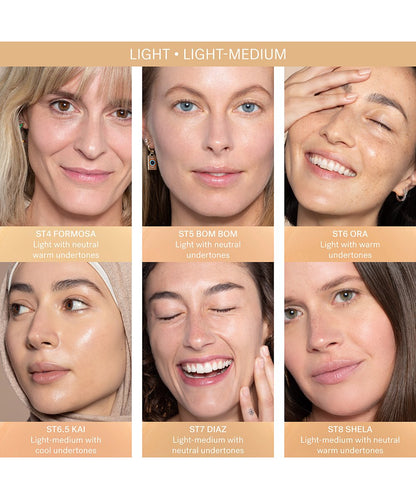
Task: Pick the ST5 BOM BOM shade label
Action: pos(208,234)
